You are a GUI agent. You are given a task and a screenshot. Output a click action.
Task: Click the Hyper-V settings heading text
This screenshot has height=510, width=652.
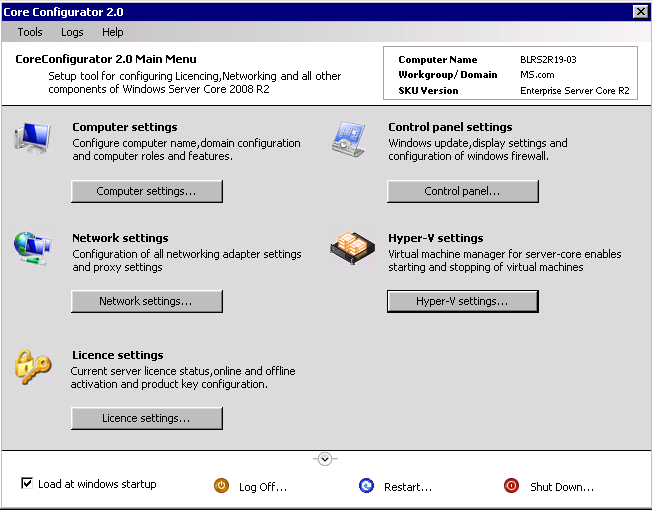point(436,238)
